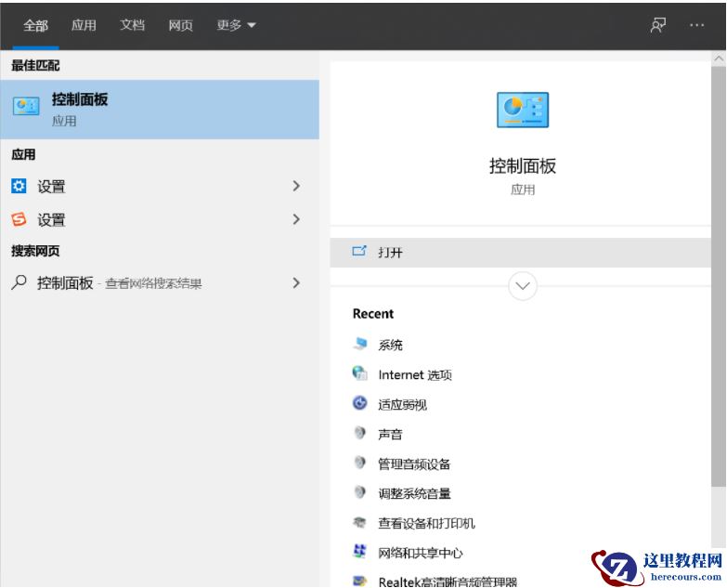Click the Sogou 设置 app result text
The width and height of the screenshot is (727, 588).
click(x=51, y=220)
